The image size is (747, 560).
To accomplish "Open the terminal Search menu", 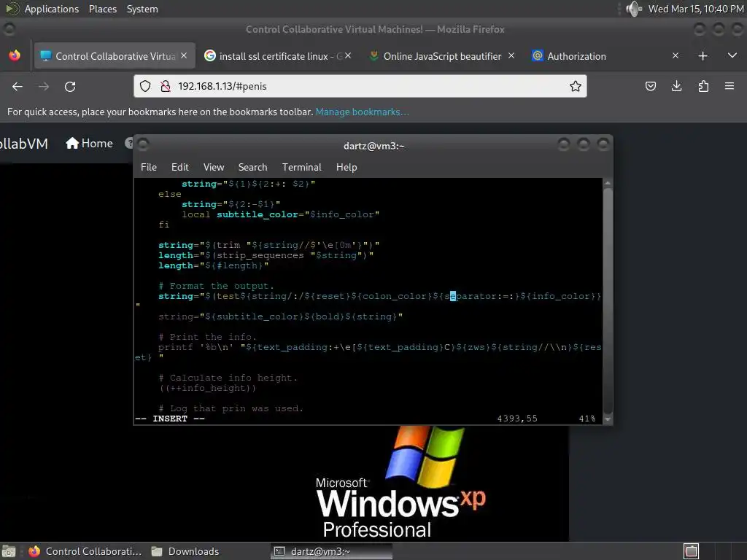I will [x=252, y=167].
